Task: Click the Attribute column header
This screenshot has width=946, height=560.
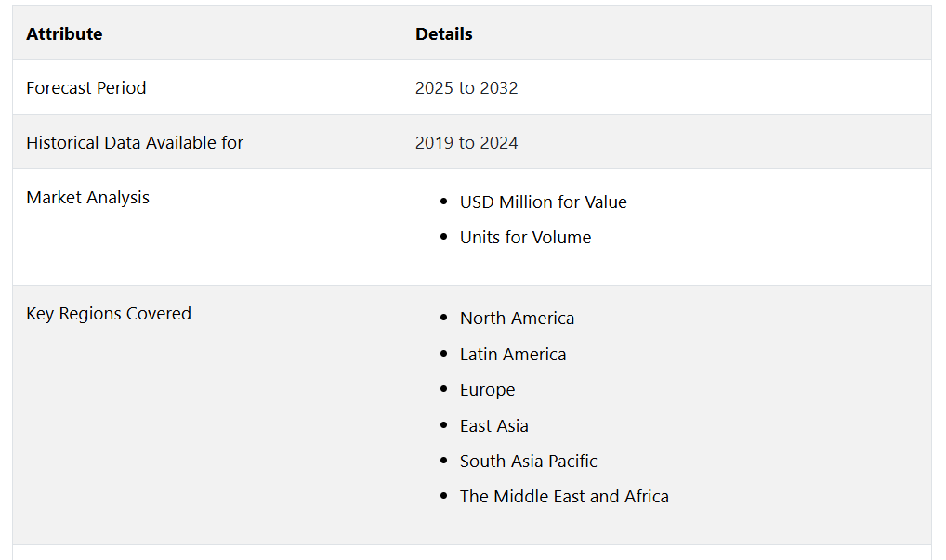Action: [x=64, y=34]
